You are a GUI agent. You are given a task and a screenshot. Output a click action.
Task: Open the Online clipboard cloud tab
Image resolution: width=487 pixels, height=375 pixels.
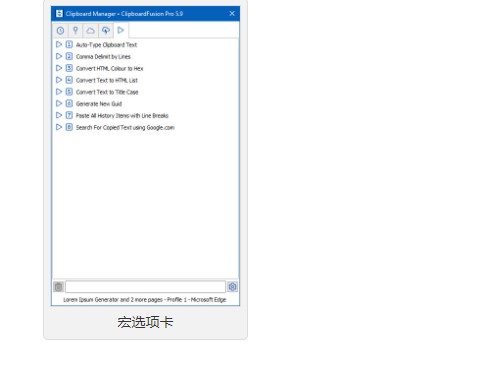coord(90,31)
